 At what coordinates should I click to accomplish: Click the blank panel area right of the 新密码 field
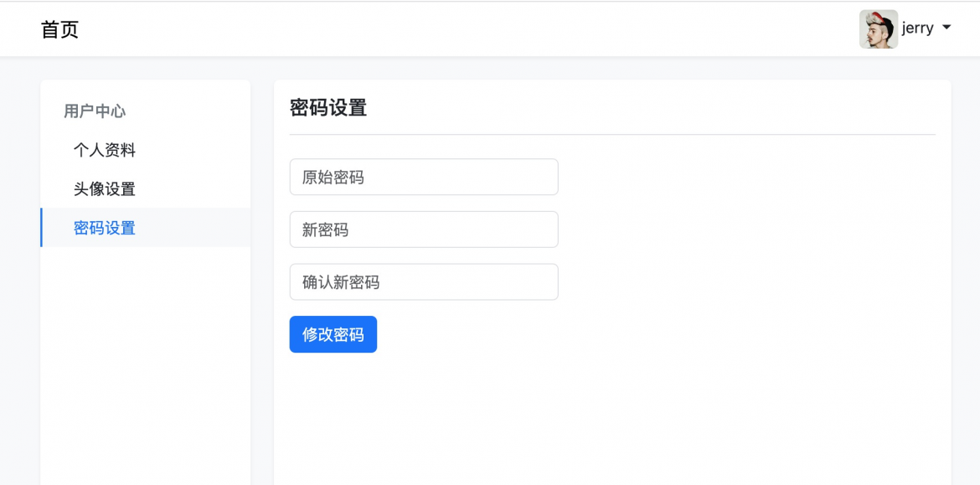750,230
